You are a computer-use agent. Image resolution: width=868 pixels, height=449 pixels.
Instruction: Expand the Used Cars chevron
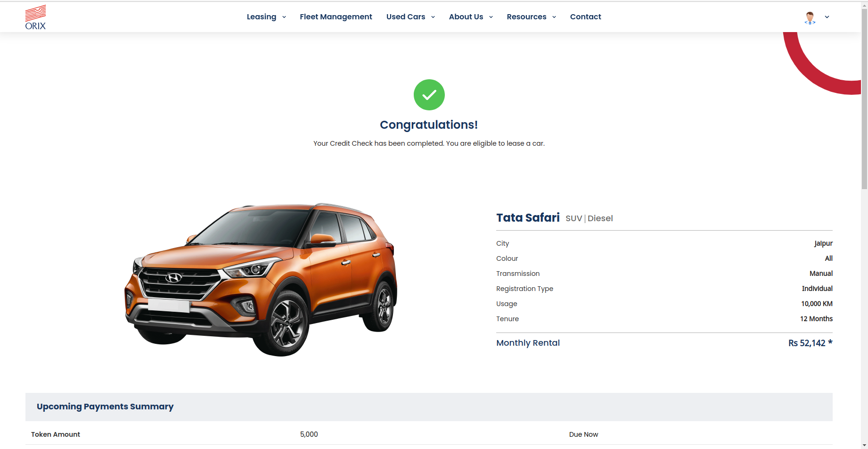pyautogui.click(x=433, y=17)
